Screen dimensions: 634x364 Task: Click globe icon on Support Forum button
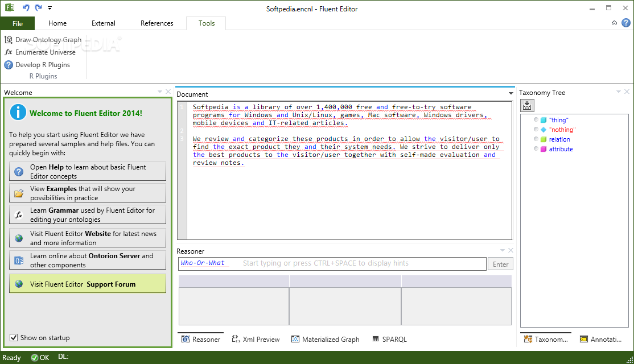[x=19, y=284]
